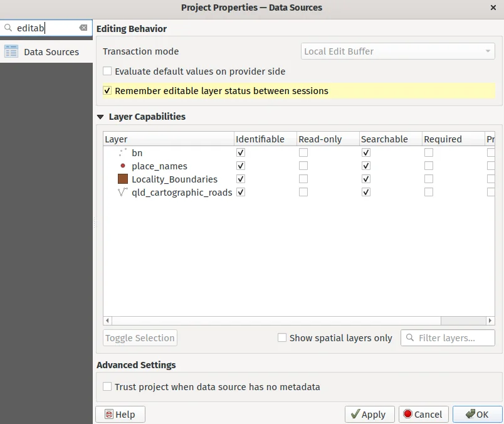Click the magnifier icon in search box

point(8,28)
